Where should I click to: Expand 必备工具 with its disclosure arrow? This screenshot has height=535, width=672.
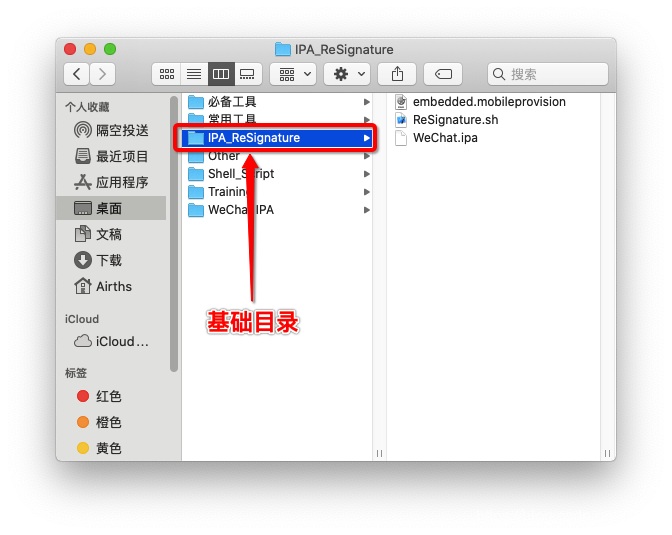point(366,102)
